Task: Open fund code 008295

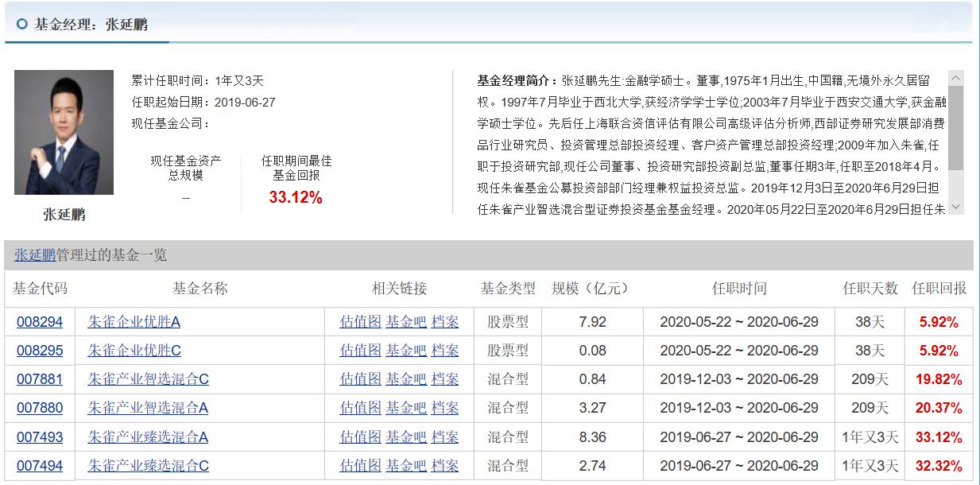Action: (40, 351)
